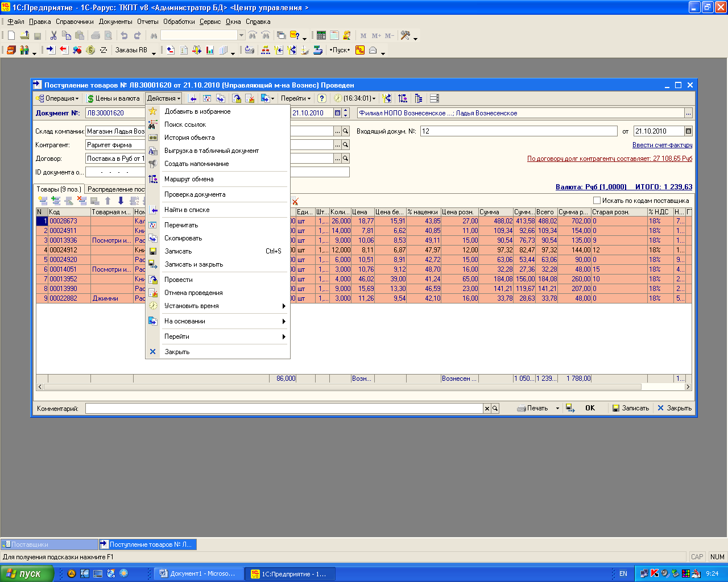The image size is (728, 582).
Task: Select 'Выгрузка в табличный документ' entry
Action: [x=218, y=151]
